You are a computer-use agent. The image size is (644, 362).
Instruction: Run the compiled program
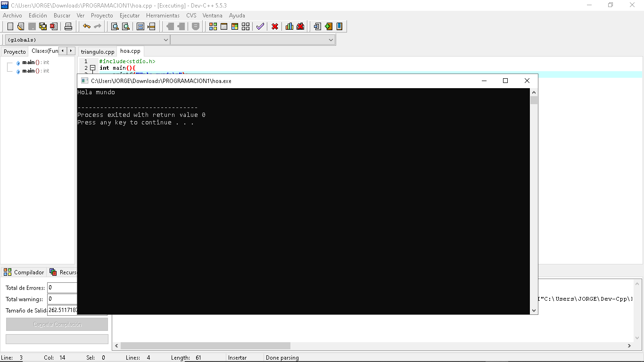(223, 26)
